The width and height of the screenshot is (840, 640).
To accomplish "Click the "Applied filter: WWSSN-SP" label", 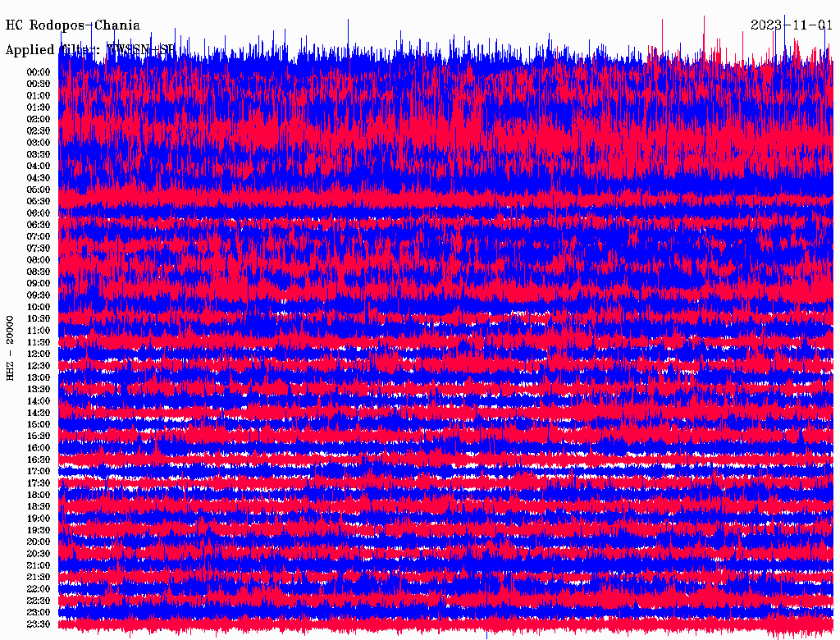I will (x=90, y=50).
